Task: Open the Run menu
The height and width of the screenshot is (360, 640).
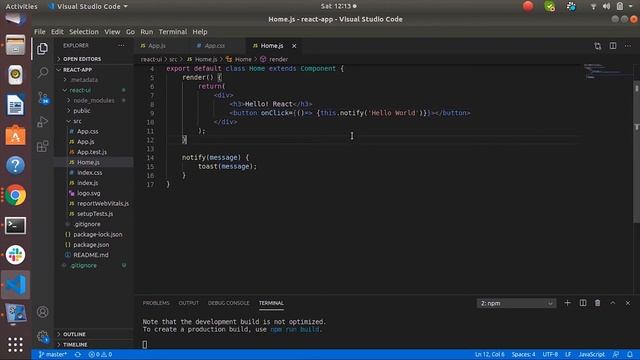Action: (x=147, y=31)
